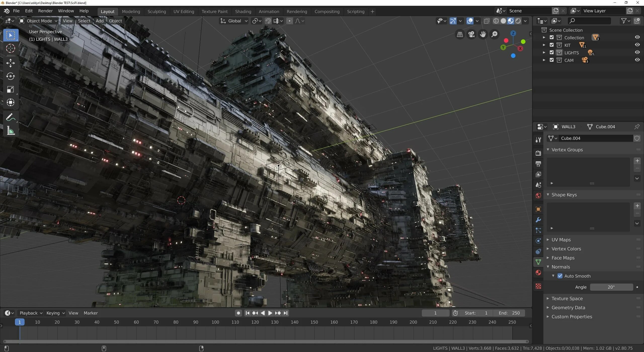644x352 pixels.
Task: Hide the LIGHTS collection with eye icon
Action: point(637,52)
